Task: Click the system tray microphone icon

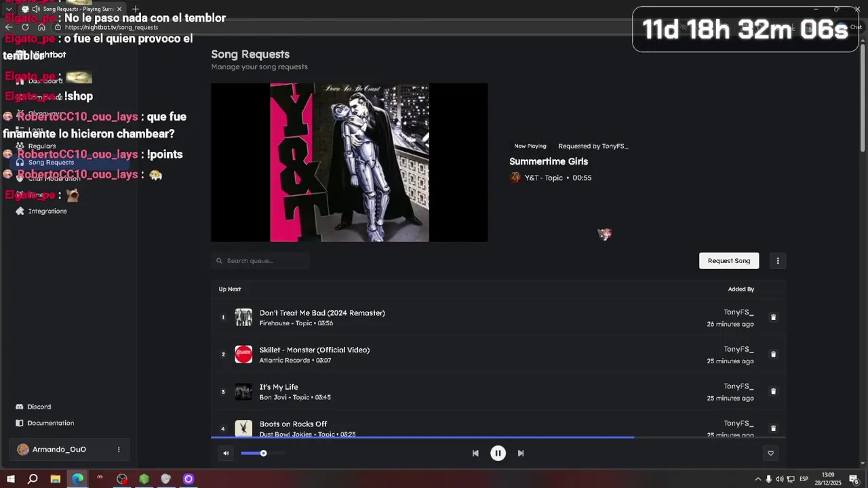Action: pos(768,479)
